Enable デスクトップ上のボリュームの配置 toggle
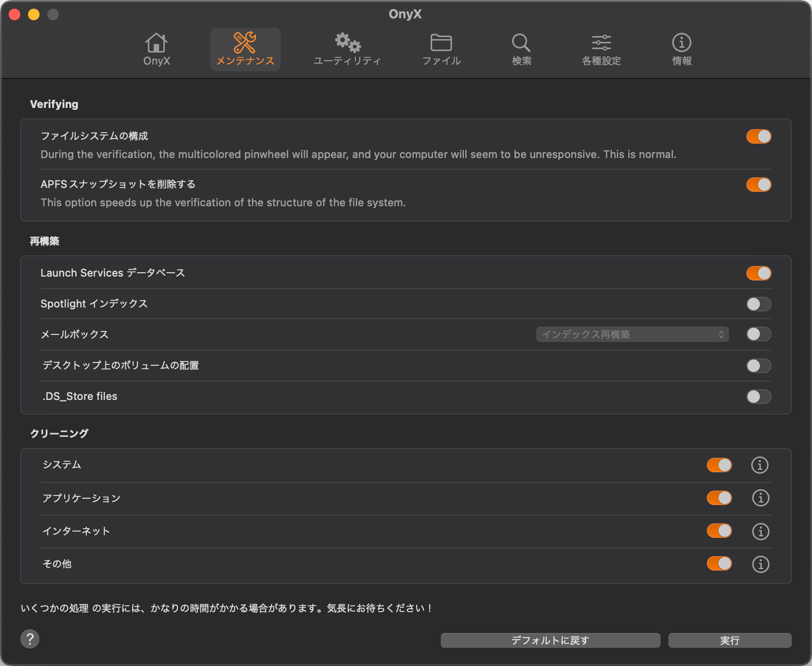 pos(759,366)
